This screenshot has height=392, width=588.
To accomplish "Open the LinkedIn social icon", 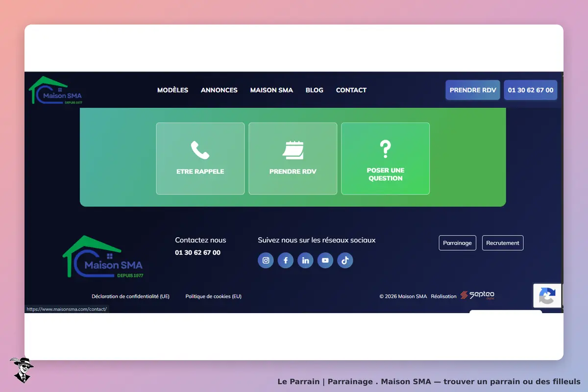I will coord(305,260).
